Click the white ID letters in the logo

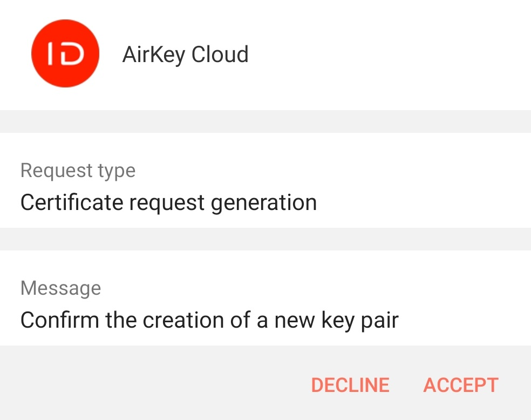pyautogui.click(x=65, y=54)
